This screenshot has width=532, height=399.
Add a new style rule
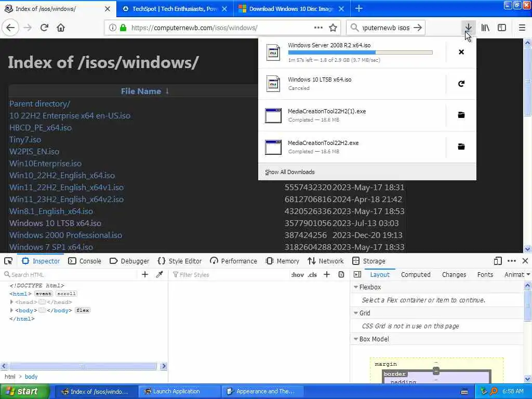[327, 274]
